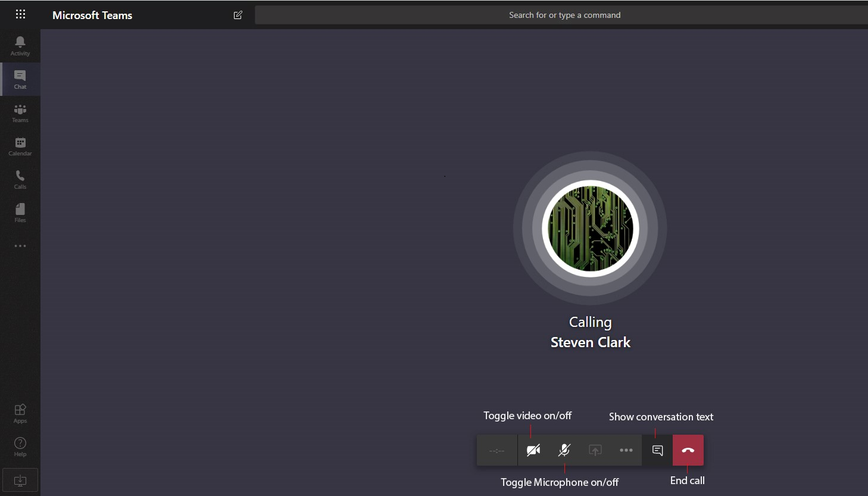Switch to the Chat section
This screenshot has height=496, width=868.
(x=20, y=79)
